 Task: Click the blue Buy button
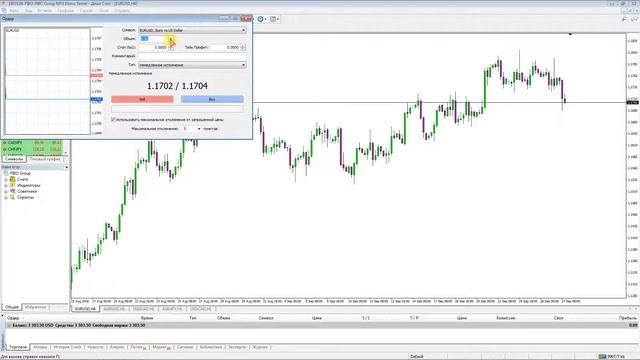pyautogui.click(x=212, y=99)
